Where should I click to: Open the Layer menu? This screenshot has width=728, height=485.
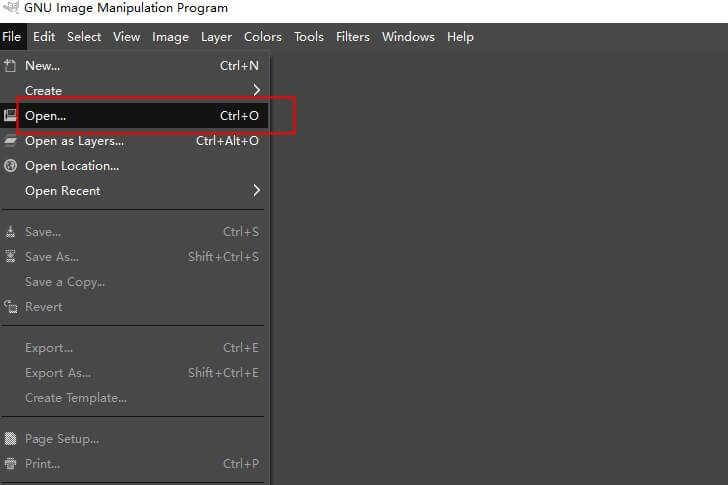(216, 37)
